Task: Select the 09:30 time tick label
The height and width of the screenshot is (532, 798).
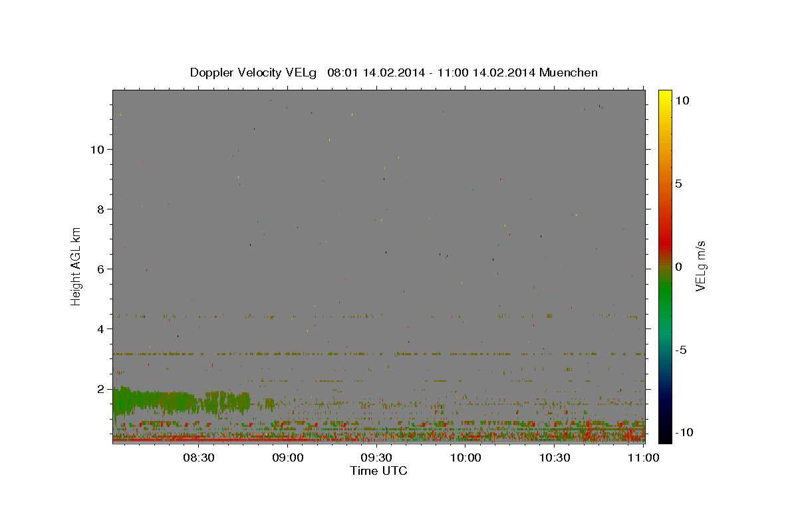Action: [377, 458]
